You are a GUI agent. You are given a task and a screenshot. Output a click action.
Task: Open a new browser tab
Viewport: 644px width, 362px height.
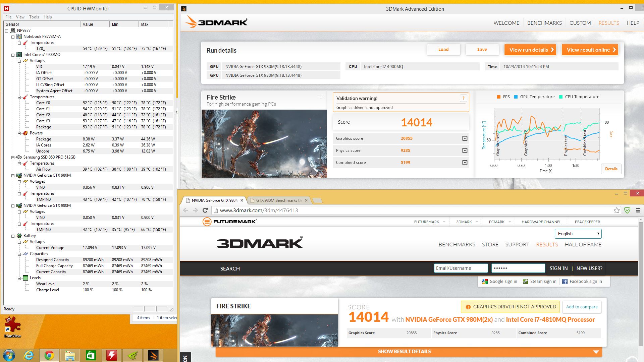pos(317,200)
